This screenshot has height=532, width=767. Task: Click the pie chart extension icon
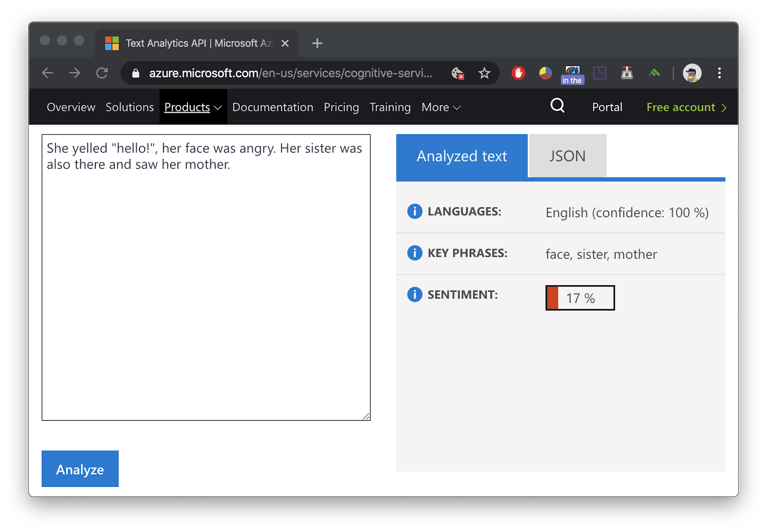click(x=545, y=73)
